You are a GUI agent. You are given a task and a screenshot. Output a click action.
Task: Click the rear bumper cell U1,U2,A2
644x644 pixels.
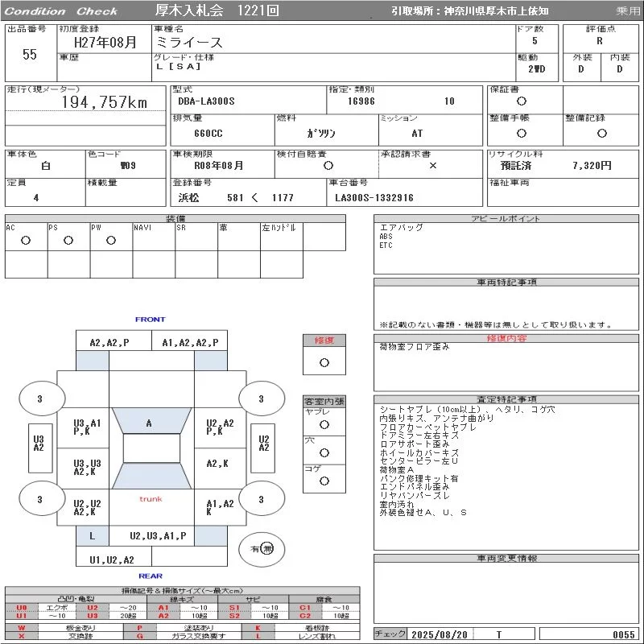[112, 559]
